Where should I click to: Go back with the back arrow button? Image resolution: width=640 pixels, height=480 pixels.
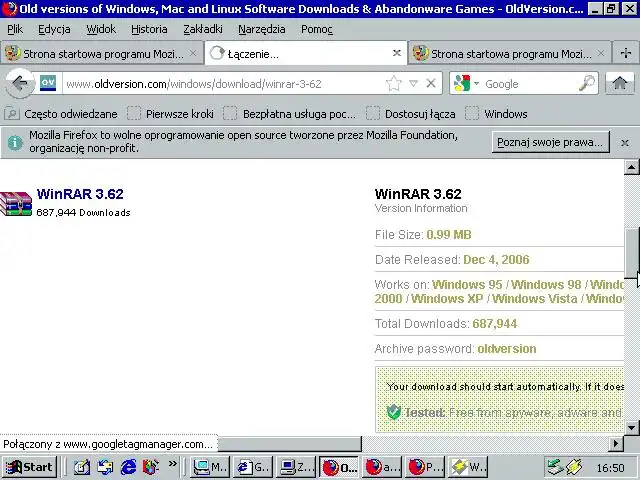[x=20, y=83]
